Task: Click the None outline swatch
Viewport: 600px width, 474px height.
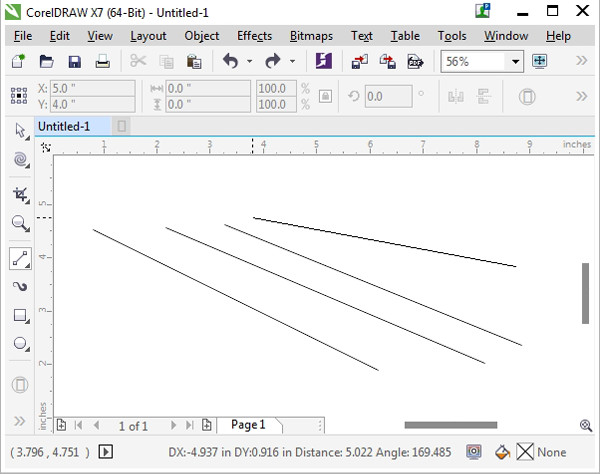Action: (525, 452)
